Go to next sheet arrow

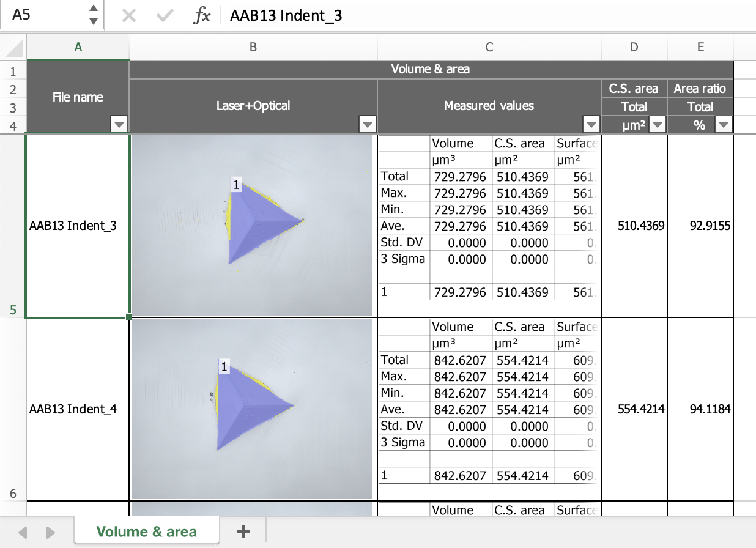click(x=51, y=532)
